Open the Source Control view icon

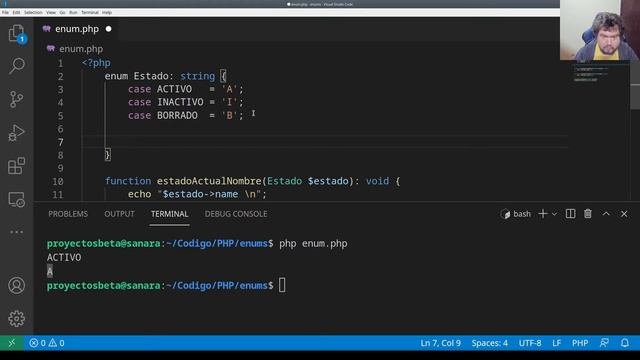[x=16, y=99]
